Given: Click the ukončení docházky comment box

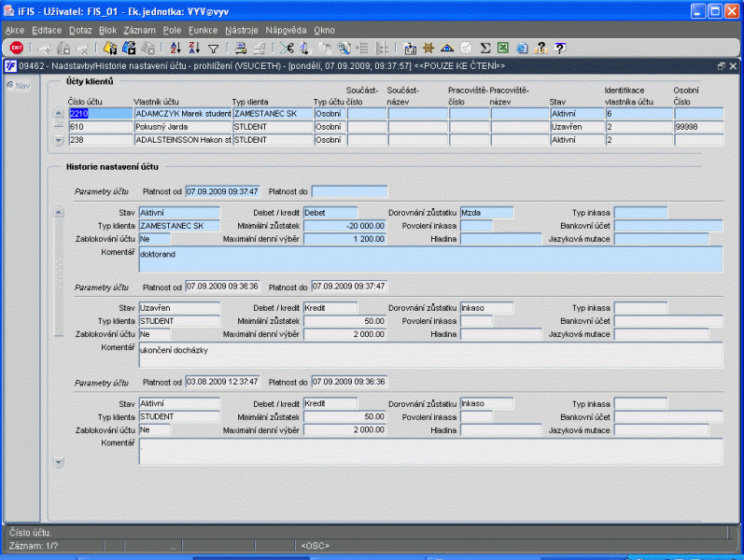Looking at the screenshot, I should [430, 355].
